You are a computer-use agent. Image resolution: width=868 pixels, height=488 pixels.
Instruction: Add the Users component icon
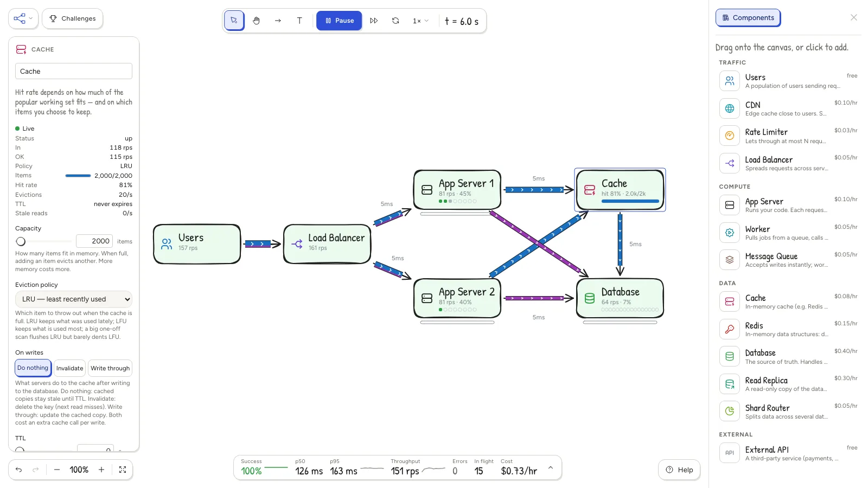pyautogui.click(x=730, y=81)
